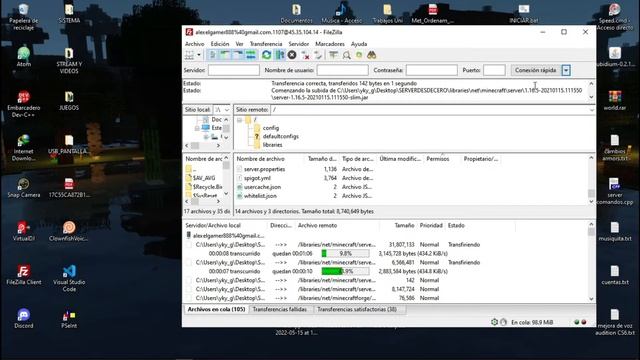
Task: Disconnect from the current server
Action: [305, 55]
